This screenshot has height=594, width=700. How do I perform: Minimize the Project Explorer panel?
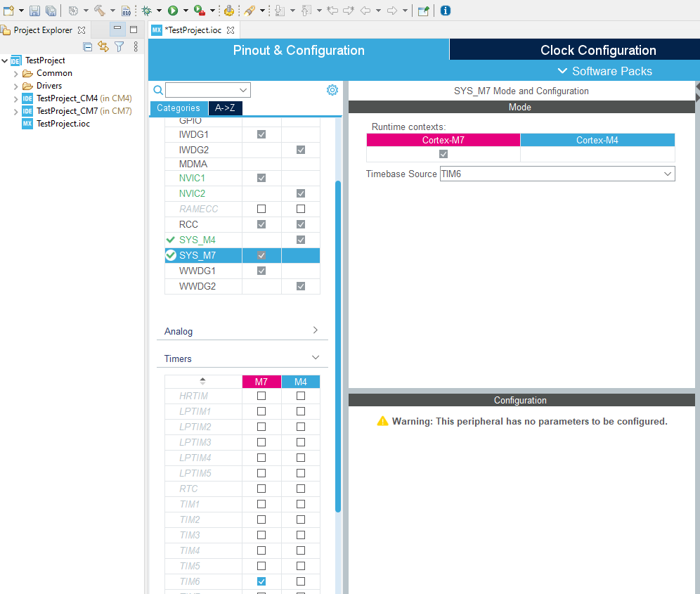pyautogui.click(x=117, y=29)
